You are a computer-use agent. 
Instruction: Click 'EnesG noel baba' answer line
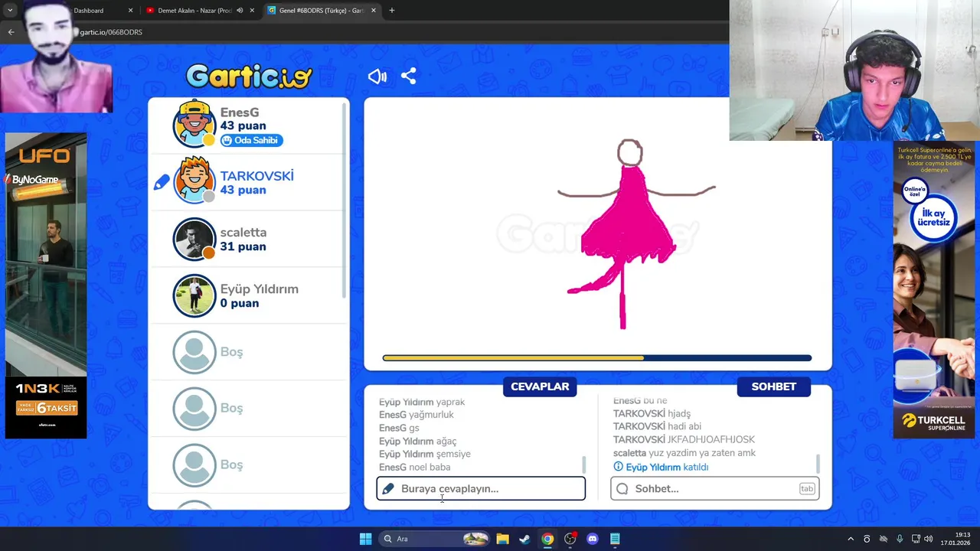(x=414, y=467)
